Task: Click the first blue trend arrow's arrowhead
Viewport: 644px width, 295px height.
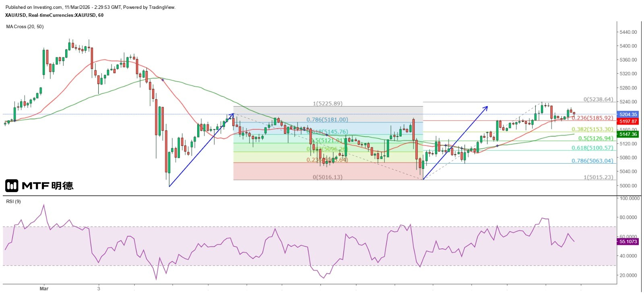Action: coord(233,115)
